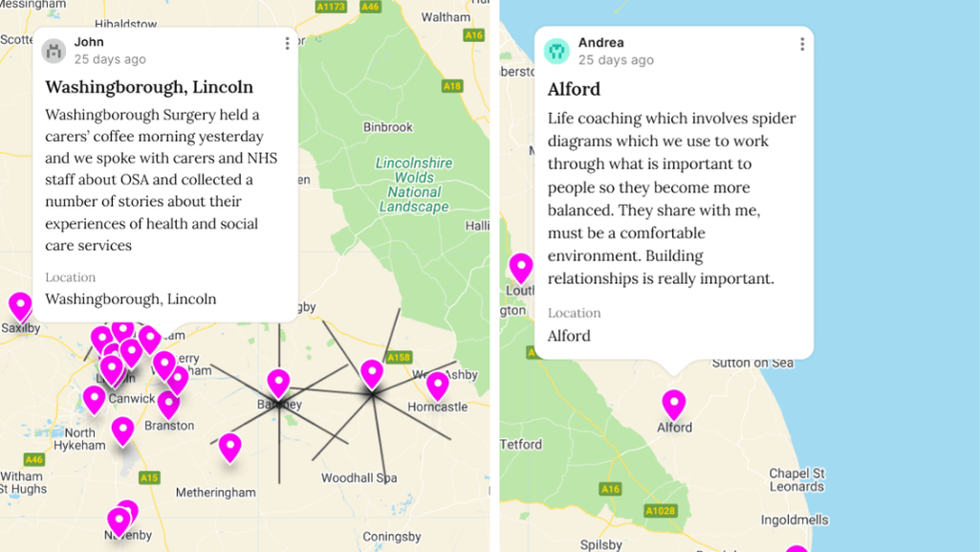Click Andrea's avatar icon

[x=555, y=51]
